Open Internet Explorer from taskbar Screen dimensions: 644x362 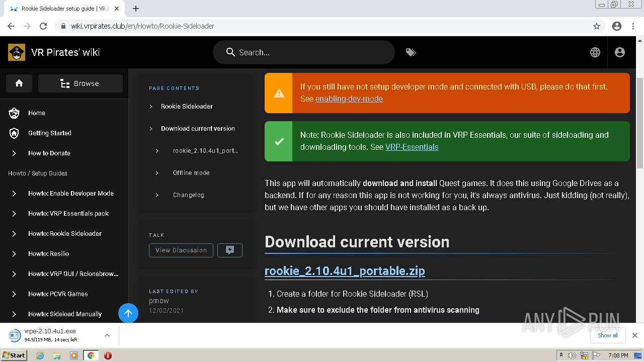40,355
